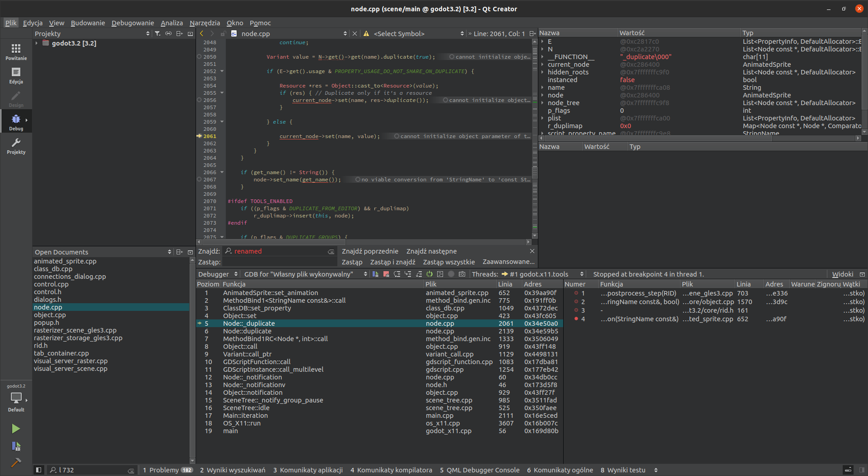868x476 pixels.
Task: Open the Powitanie (Welcome) mode
Action: pos(16,51)
